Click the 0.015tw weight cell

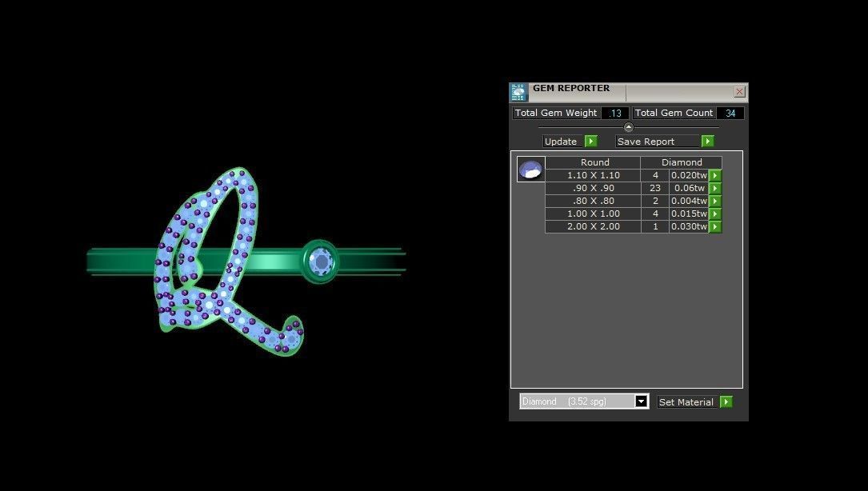click(689, 214)
